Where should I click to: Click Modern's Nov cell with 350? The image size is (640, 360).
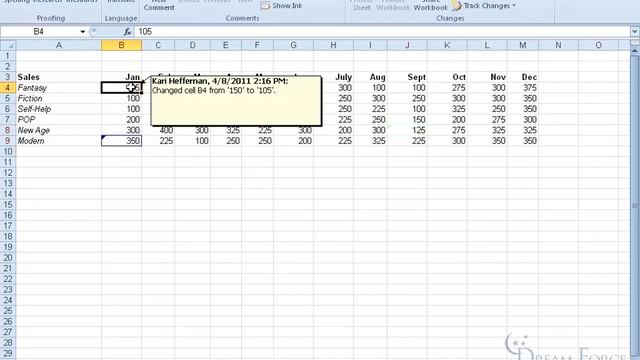click(487, 141)
